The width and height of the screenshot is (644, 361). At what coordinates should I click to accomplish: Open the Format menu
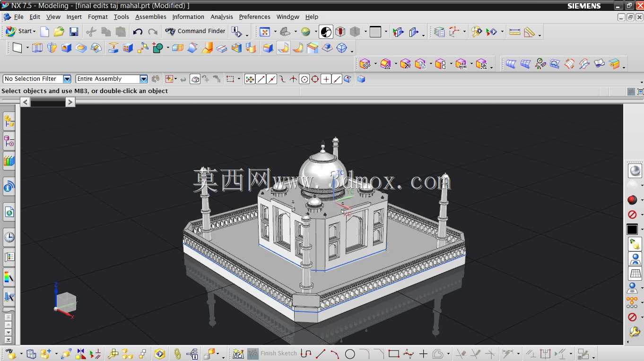click(98, 17)
